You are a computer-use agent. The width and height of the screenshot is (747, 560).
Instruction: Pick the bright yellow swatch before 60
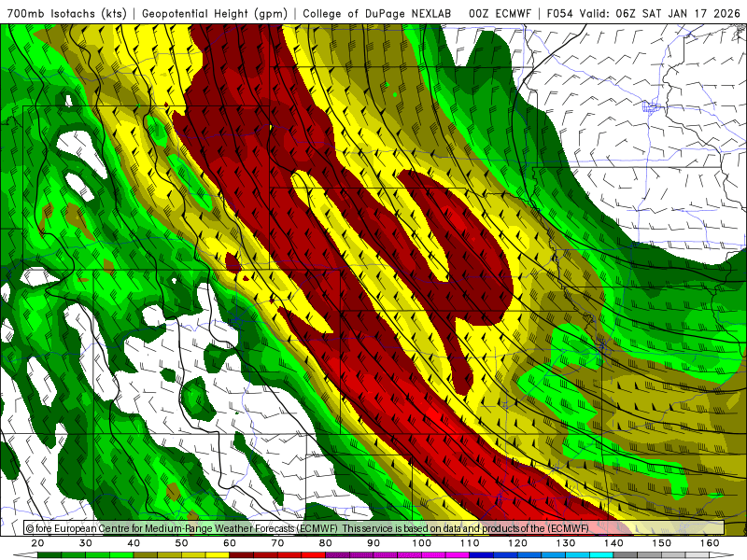point(218,555)
